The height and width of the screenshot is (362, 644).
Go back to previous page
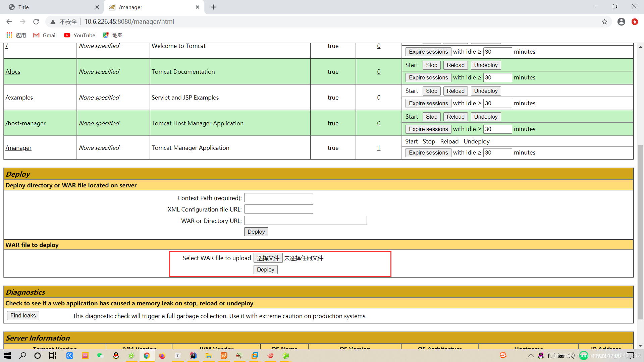click(x=9, y=22)
